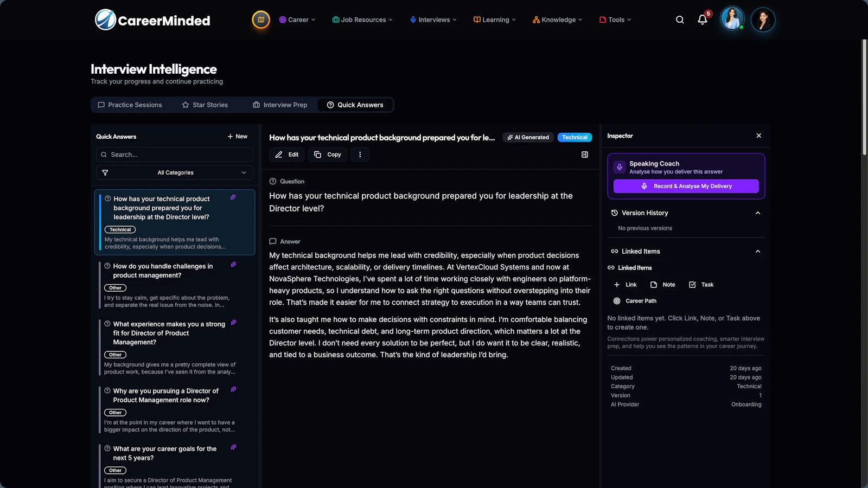Viewport: 868px width, 488px height.
Task: Add a Link to this answer
Action: [x=625, y=285]
